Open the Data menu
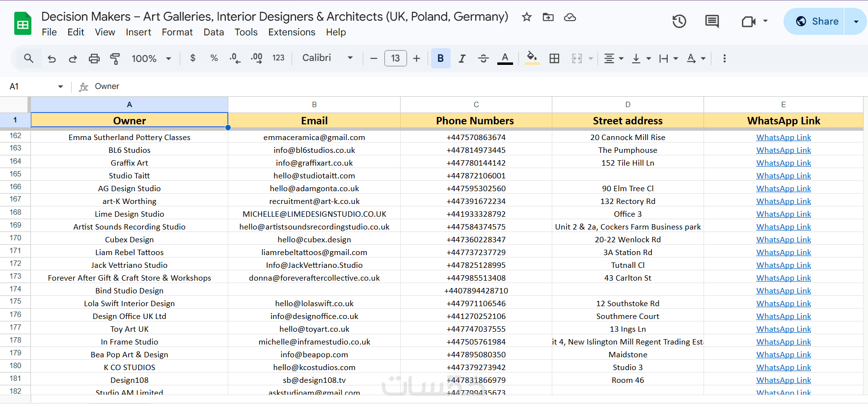The height and width of the screenshot is (404, 868). tap(214, 32)
